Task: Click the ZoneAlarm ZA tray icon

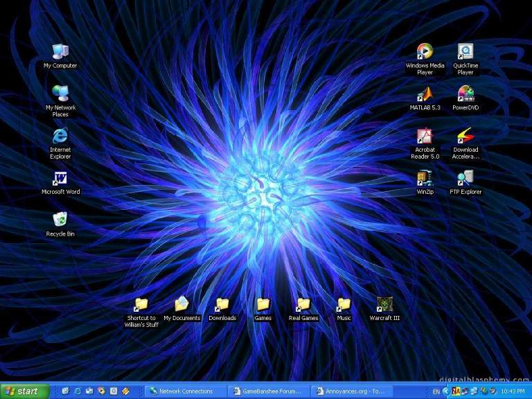Action: click(x=456, y=391)
